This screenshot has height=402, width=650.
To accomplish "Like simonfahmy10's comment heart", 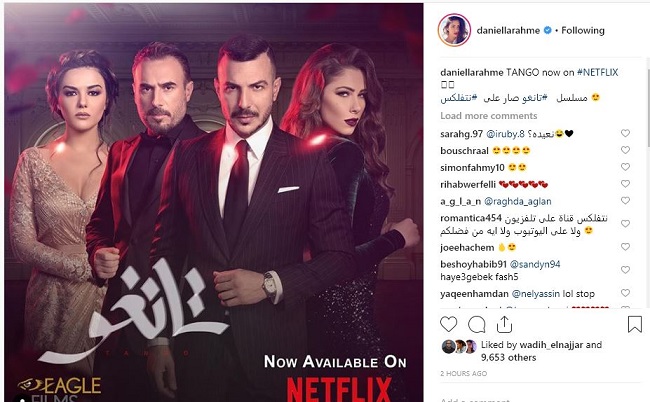I will 625,167.
